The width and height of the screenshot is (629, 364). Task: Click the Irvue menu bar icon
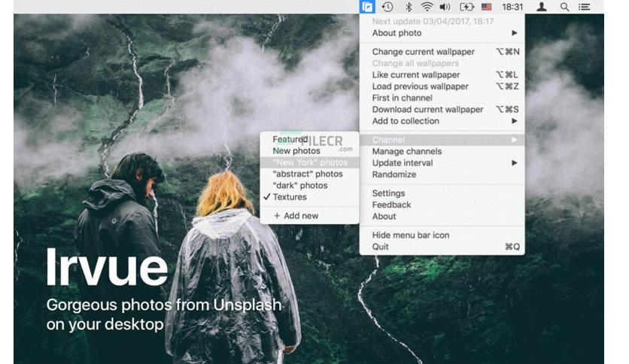[x=367, y=7]
